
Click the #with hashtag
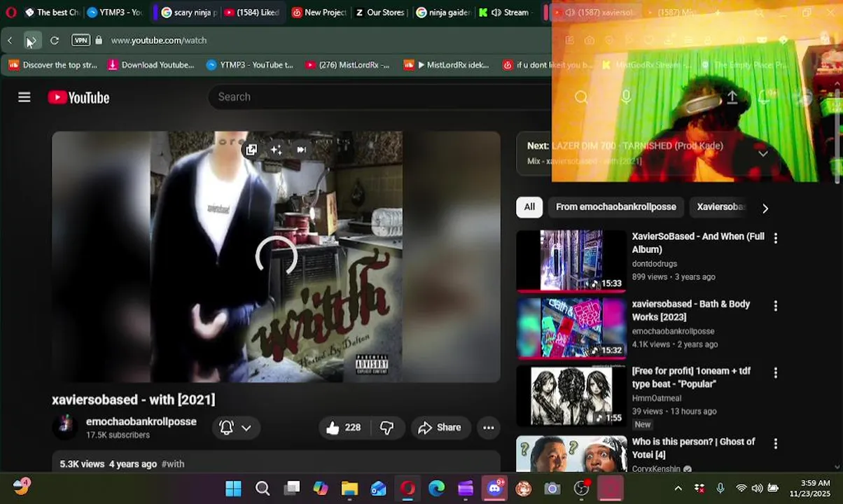click(173, 464)
